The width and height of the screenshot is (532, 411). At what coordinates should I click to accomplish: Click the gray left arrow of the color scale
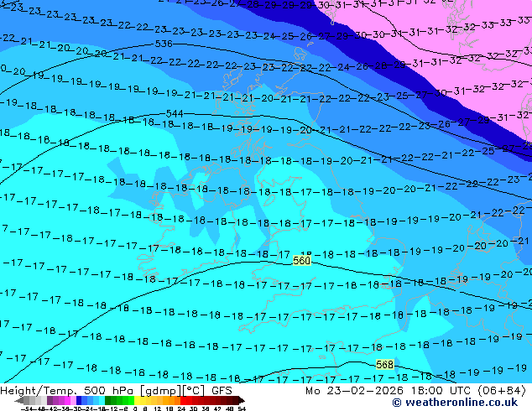pyautogui.click(x=19, y=400)
